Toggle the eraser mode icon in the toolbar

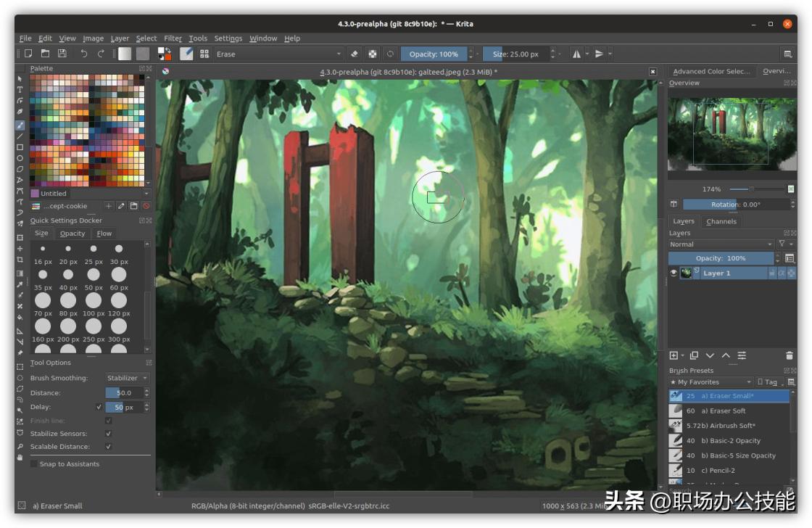click(354, 54)
